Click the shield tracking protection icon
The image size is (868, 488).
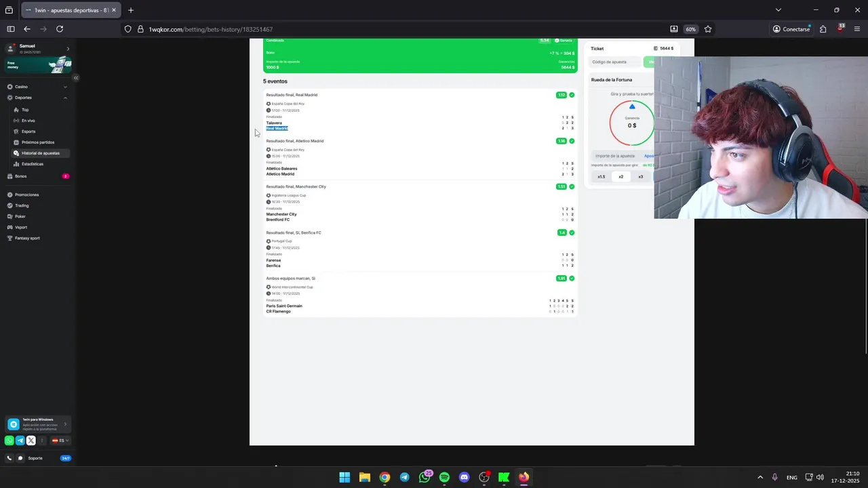coord(127,29)
